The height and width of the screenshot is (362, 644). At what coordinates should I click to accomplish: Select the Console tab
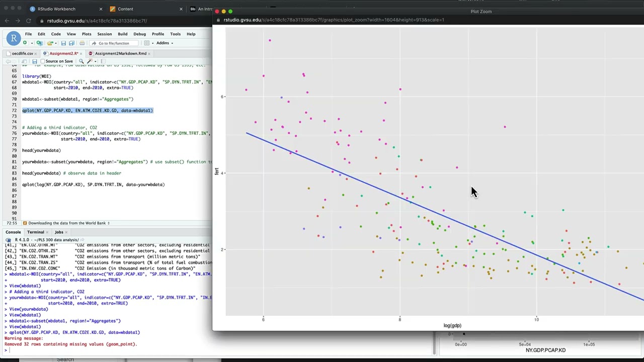coord(13,232)
